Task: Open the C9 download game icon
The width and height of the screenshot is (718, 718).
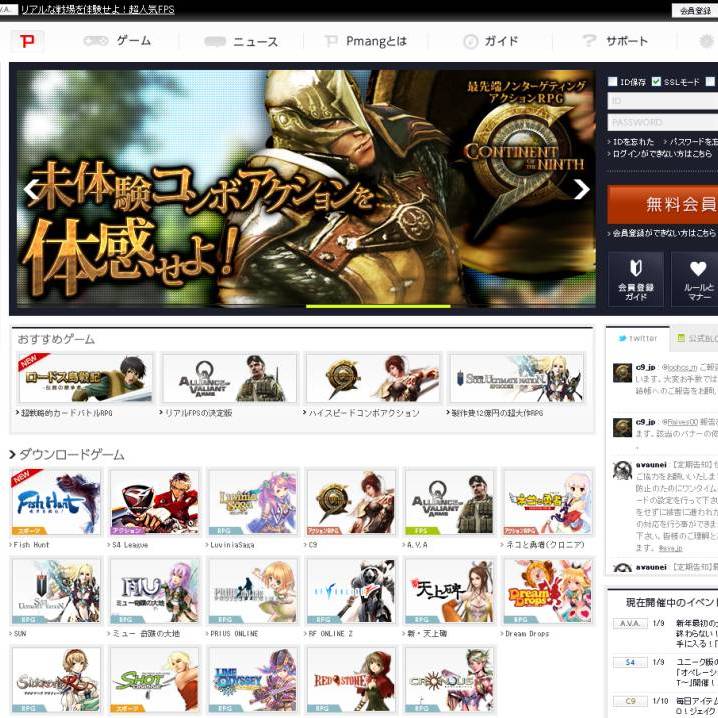Action: [x=351, y=502]
